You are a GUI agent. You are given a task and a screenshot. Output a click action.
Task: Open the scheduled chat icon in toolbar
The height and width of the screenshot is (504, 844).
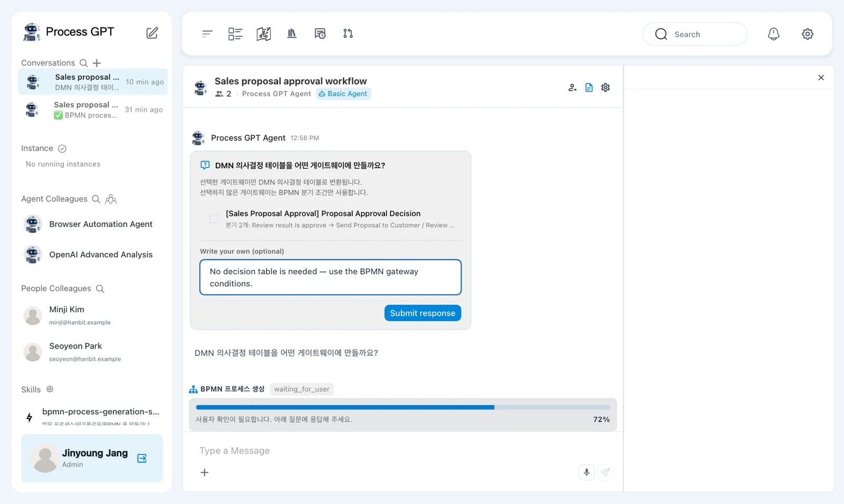coord(320,34)
